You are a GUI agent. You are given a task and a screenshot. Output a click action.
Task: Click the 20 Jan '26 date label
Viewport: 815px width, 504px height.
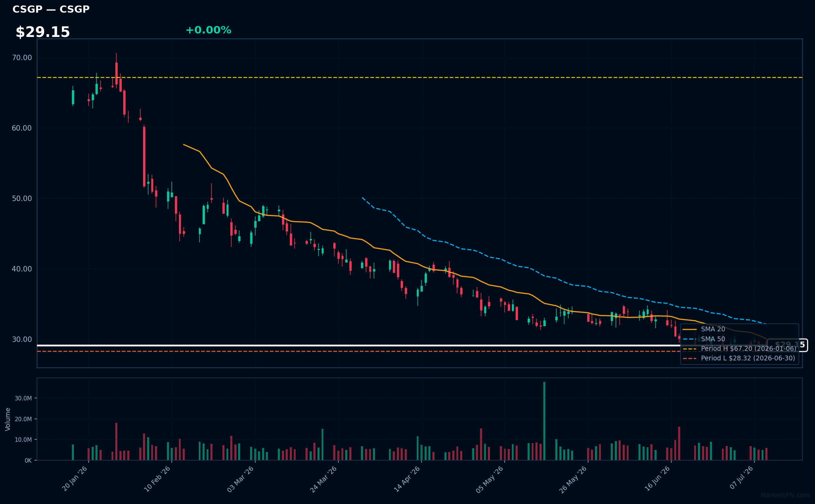coord(75,479)
